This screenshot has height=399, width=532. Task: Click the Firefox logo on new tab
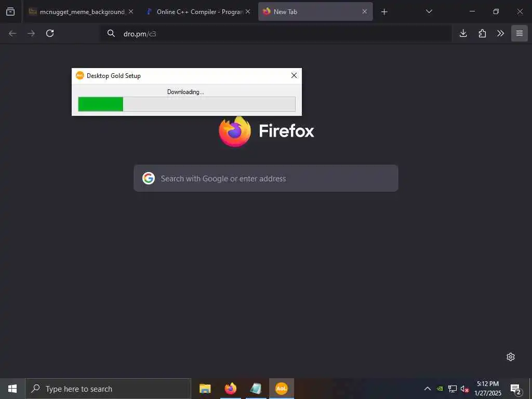235,131
